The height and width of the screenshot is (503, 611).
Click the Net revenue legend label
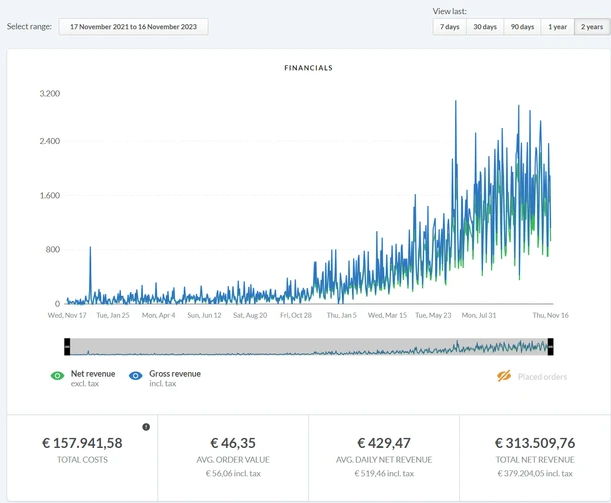coord(93,374)
